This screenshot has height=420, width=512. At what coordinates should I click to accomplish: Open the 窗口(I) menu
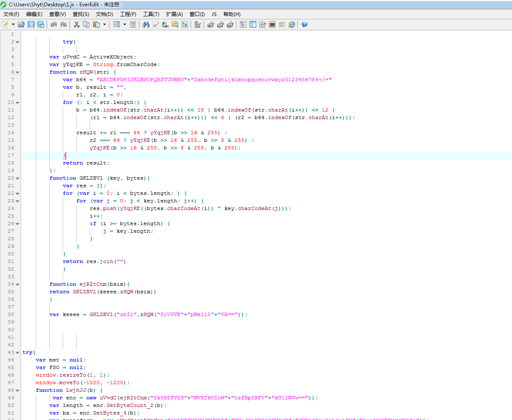click(x=197, y=14)
